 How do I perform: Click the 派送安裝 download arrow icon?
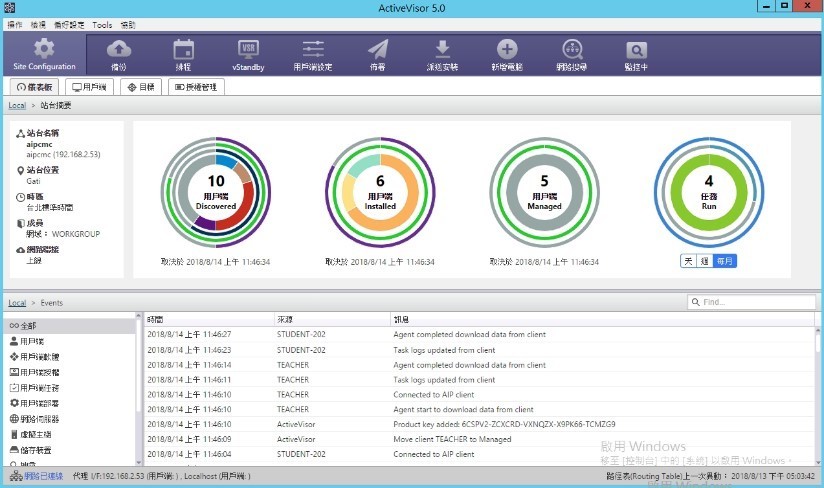[442, 49]
